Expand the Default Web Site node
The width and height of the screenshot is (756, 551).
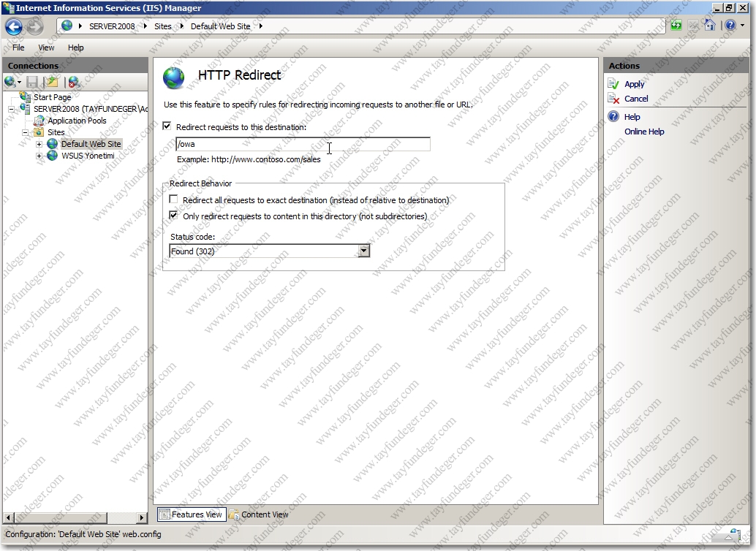[39, 144]
